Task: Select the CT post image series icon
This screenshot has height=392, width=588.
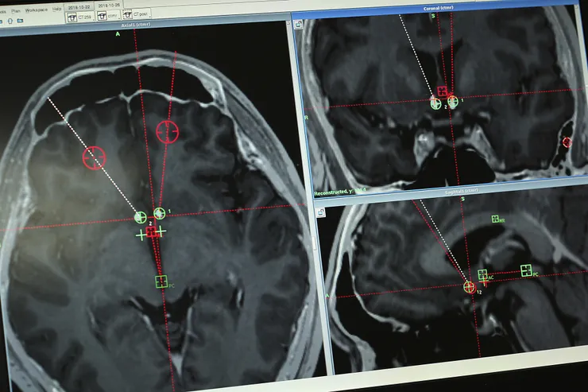Action: pyautogui.click(x=127, y=14)
